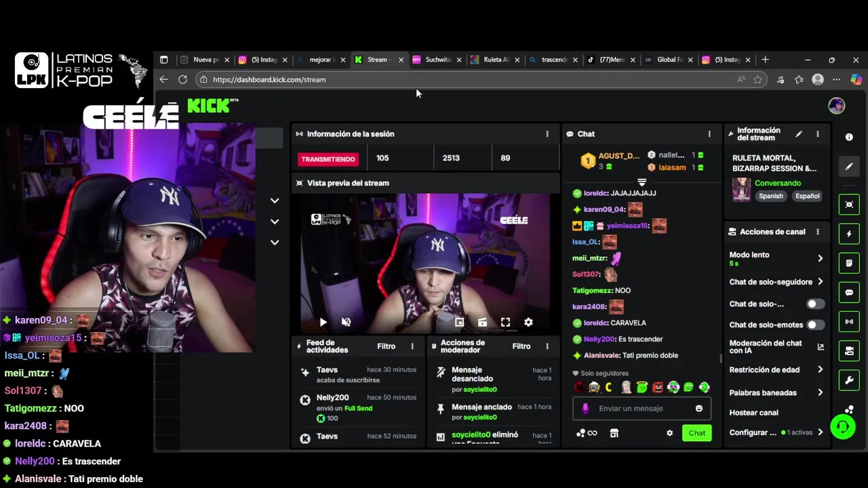Open Información de la sesión options menu
This screenshot has height=488, width=868.
(547, 134)
